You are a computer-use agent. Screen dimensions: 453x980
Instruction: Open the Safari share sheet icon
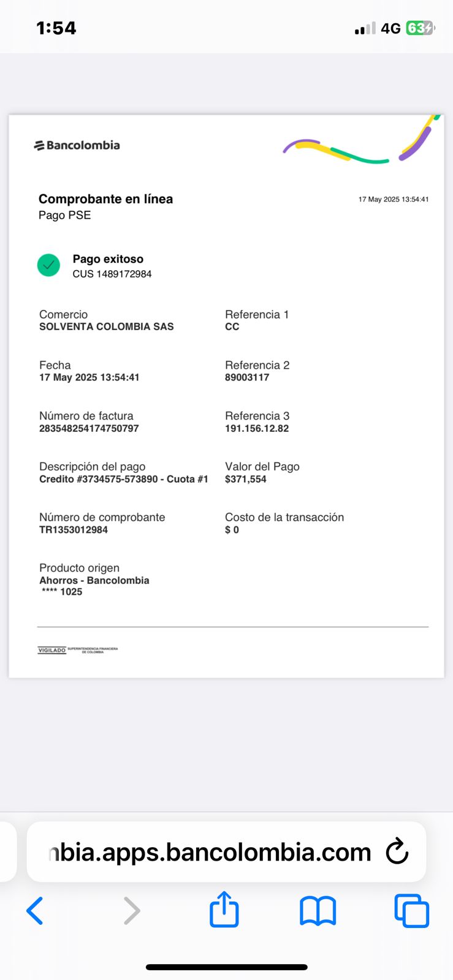[224, 910]
